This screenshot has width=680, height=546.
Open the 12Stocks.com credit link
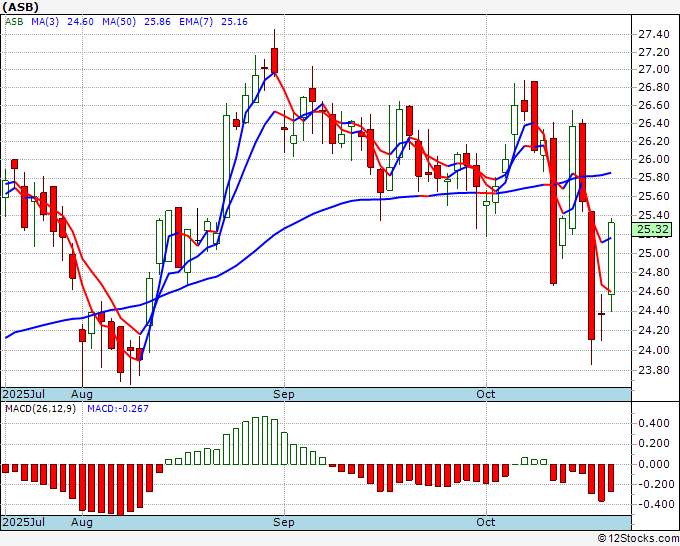(x=638, y=539)
